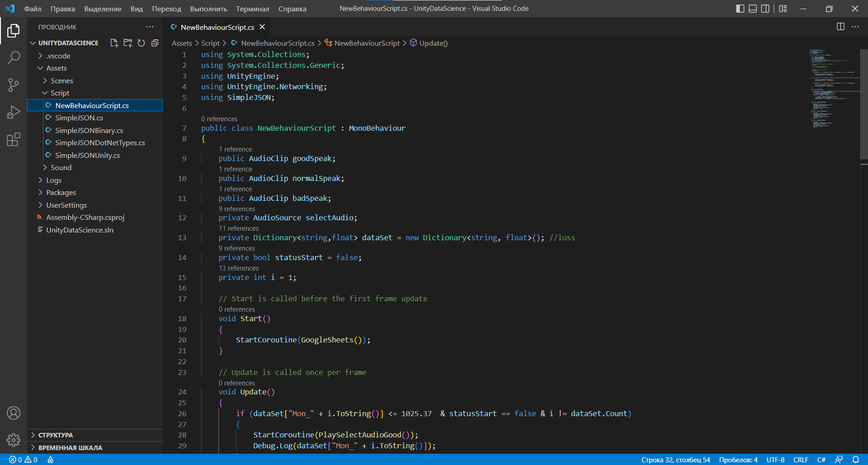This screenshot has height=465, width=868.
Task: Open UnityDataScience.sln file
Action: click(x=95, y=230)
